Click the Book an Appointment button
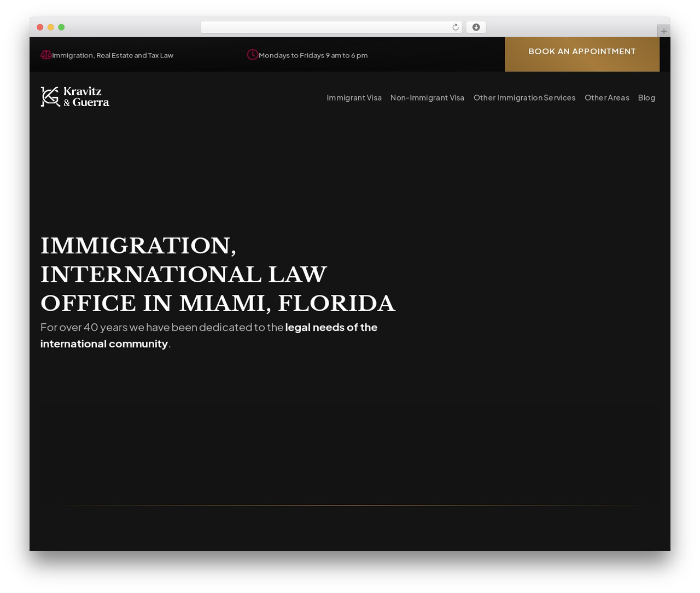The width and height of the screenshot is (700, 593). coord(582,54)
